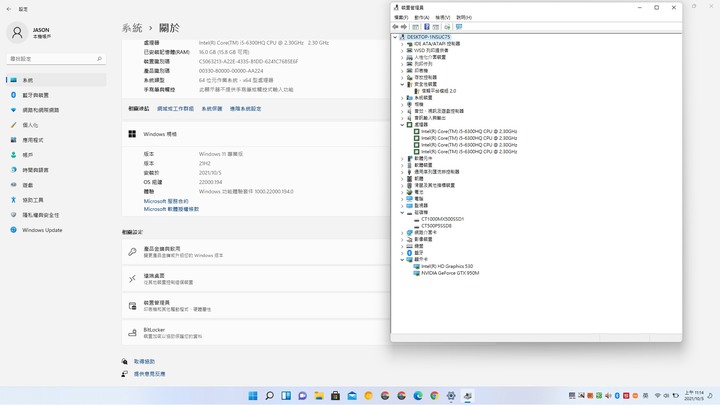
Task: Expand the 藍牙 Bluetooth node in device tree
Action: tap(402, 253)
